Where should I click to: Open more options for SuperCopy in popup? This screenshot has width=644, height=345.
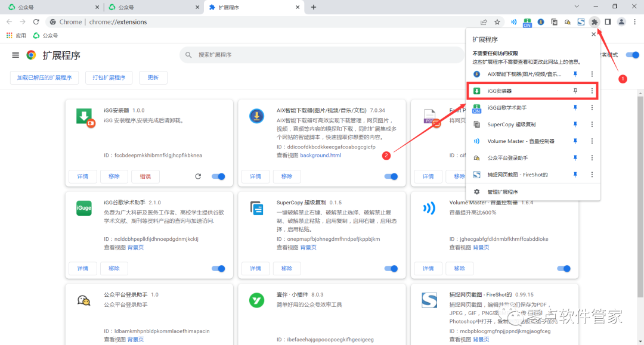pyautogui.click(x=592, y=125)
